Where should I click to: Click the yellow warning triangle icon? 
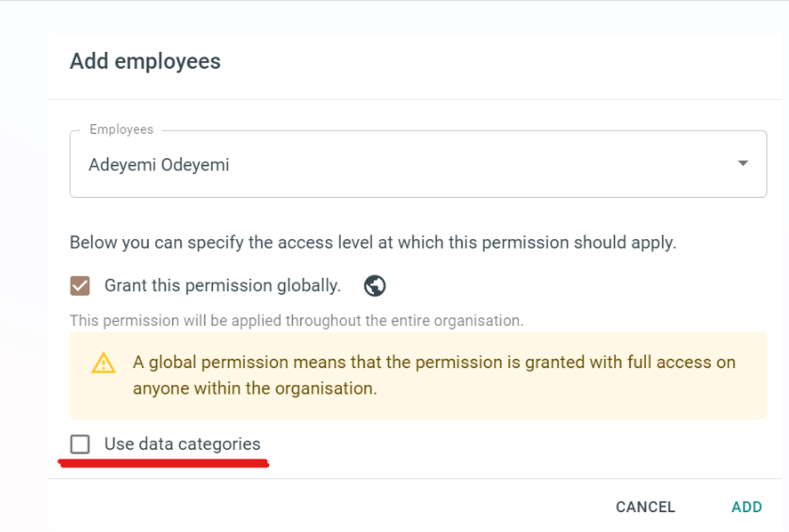click(104, 363)
